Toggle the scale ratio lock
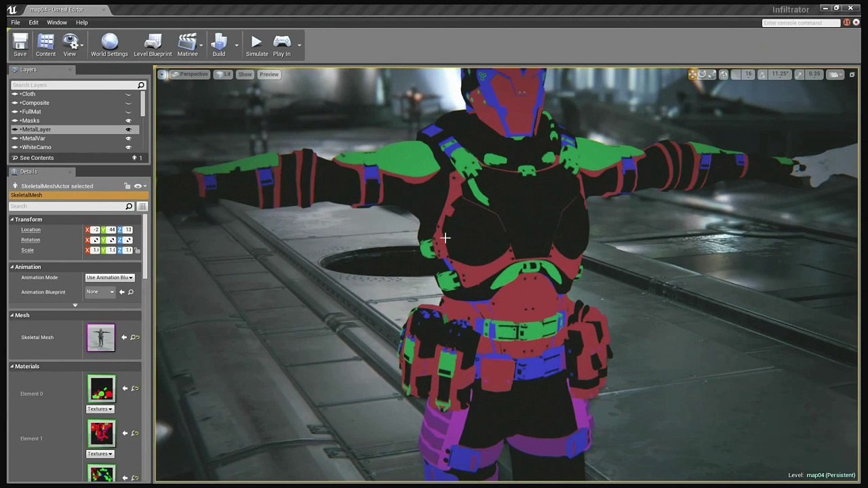 [138, 250]
